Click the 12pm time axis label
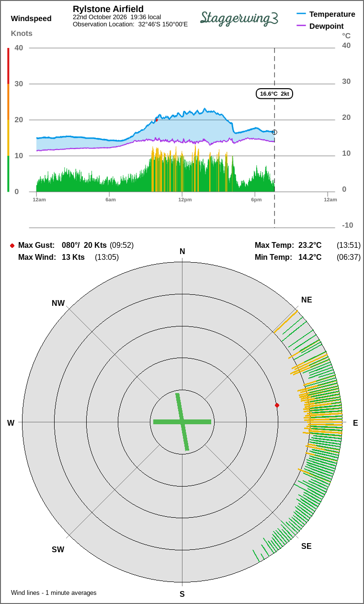Viewport: 364px width, 604px height. 185,199
